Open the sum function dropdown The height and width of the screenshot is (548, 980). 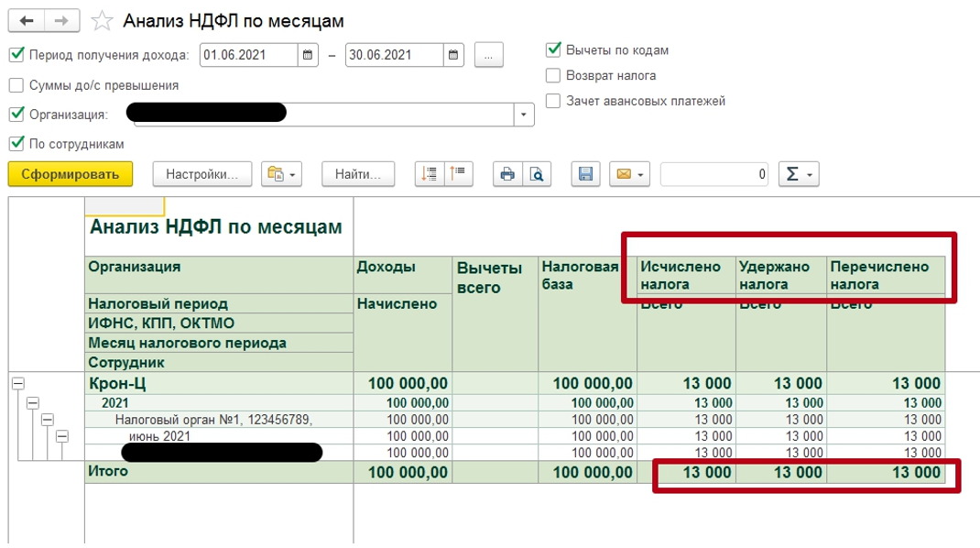pyautogui.click(x=798, y=174)
